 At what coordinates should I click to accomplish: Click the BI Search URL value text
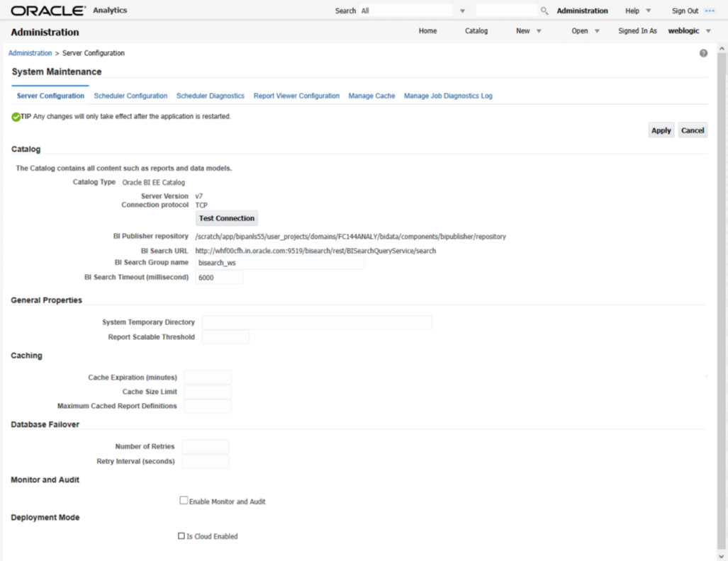click(x=315, y=251)
